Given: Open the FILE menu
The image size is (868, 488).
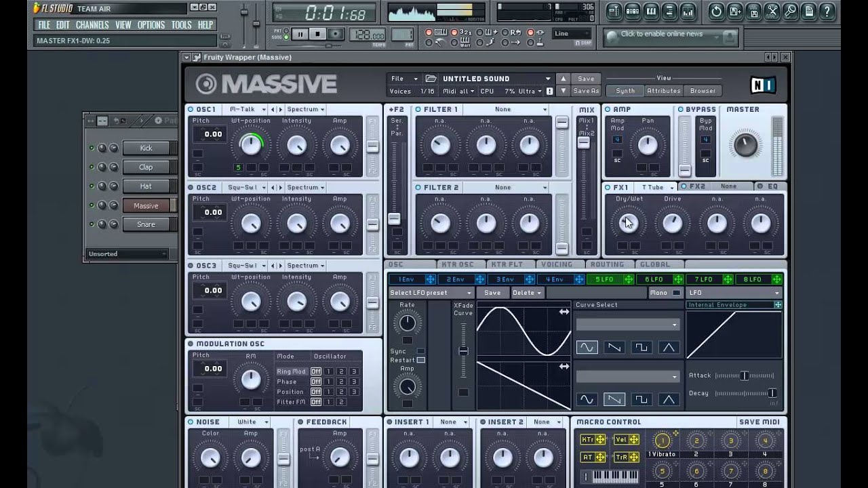Looking at the screenshot, I should coord(44,24).
